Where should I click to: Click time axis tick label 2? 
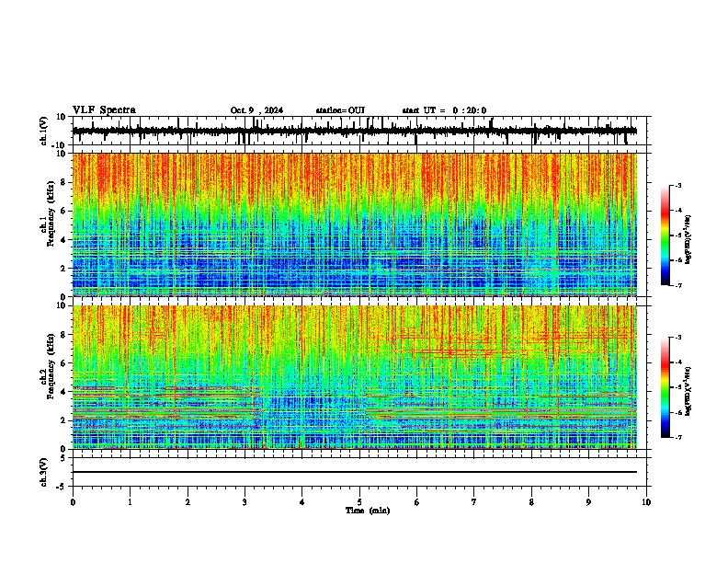188,502
